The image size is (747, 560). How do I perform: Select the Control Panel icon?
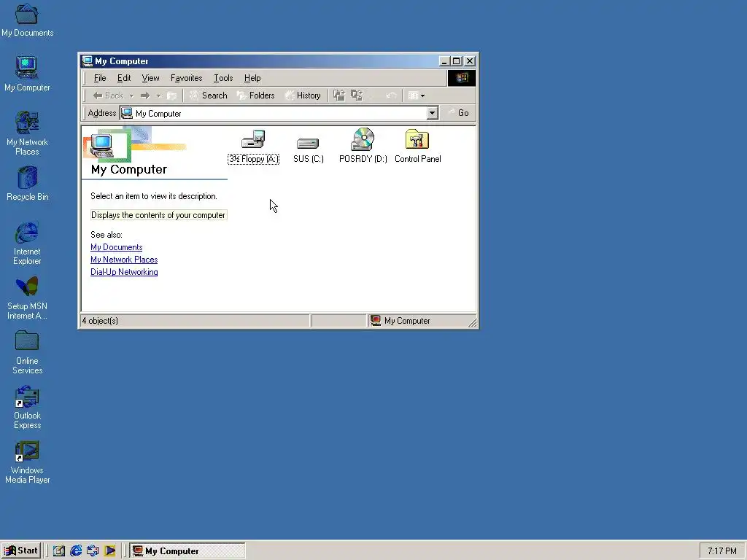click(418, 147)
